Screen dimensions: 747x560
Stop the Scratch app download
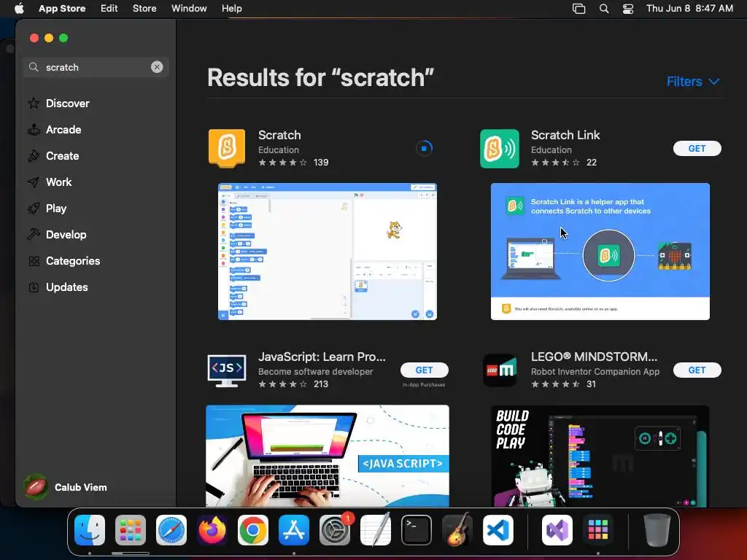[424, 149]
